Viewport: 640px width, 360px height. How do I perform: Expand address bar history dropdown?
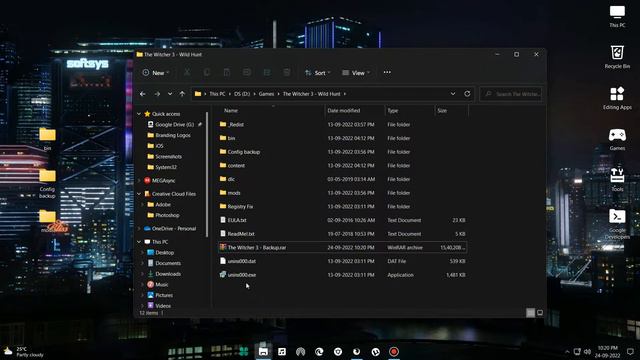(x=453, y=94)
